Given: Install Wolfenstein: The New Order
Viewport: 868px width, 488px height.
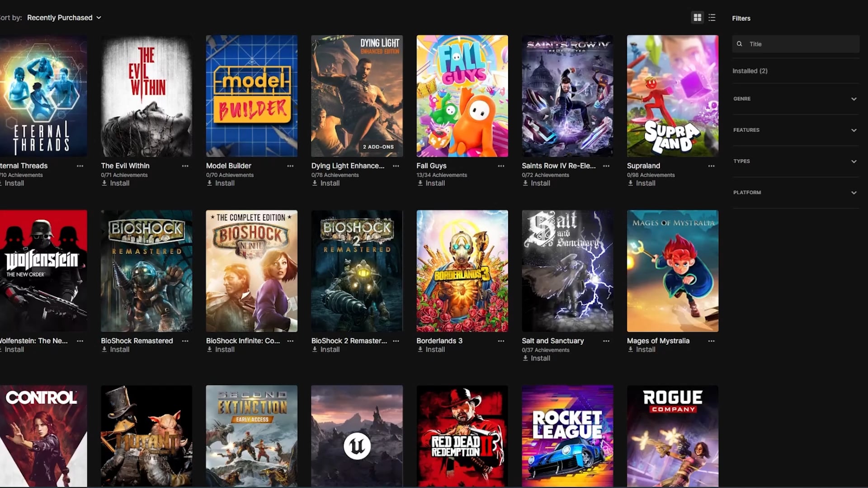Looking at the screenshot, I should 12,349.
